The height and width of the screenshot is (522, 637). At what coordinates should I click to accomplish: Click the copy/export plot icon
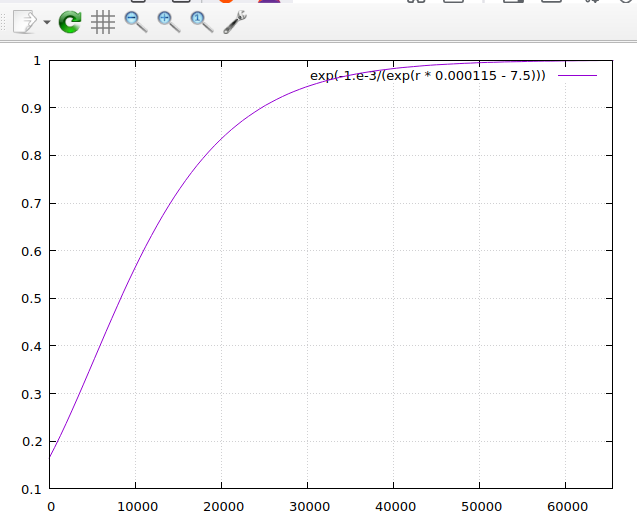[26, 22]
